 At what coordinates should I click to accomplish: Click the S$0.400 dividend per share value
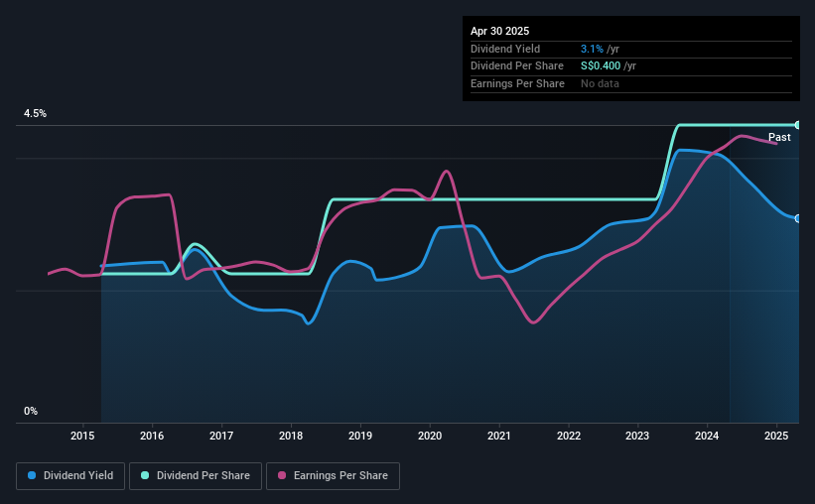[601, 66]
